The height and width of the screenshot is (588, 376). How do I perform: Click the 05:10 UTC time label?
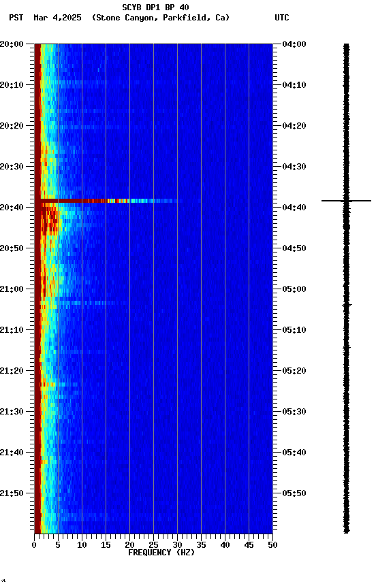click(294, 330)
